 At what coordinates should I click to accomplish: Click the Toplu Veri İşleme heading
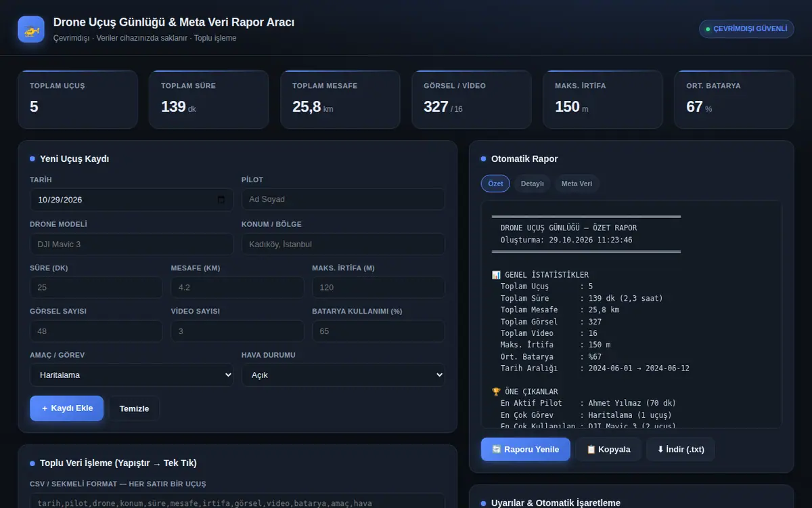(x=118, y=463)
